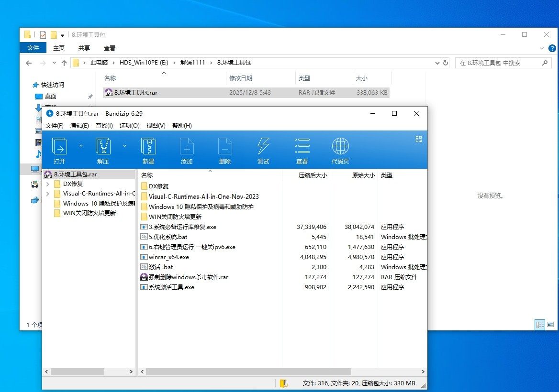This screenshot has width=559, height=392.
Task: Click the Code page (代码页) globe icon
Action: point(340,146)
